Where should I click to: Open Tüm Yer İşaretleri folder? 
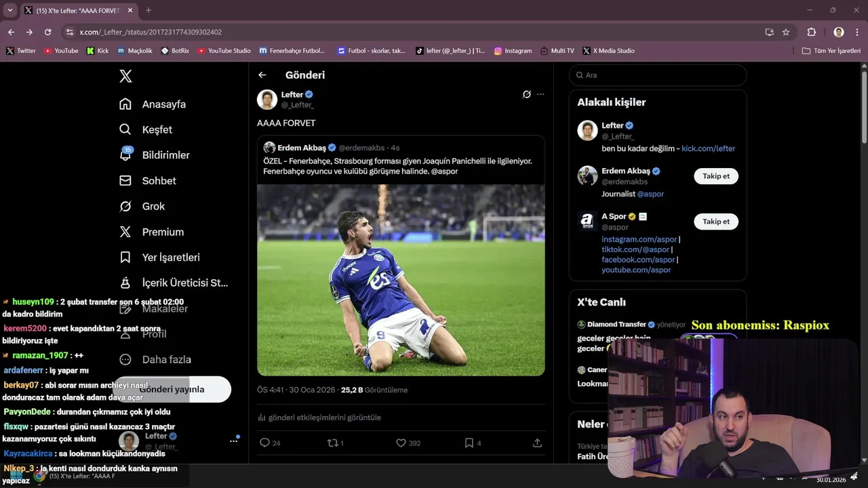[x=831, y=51]
